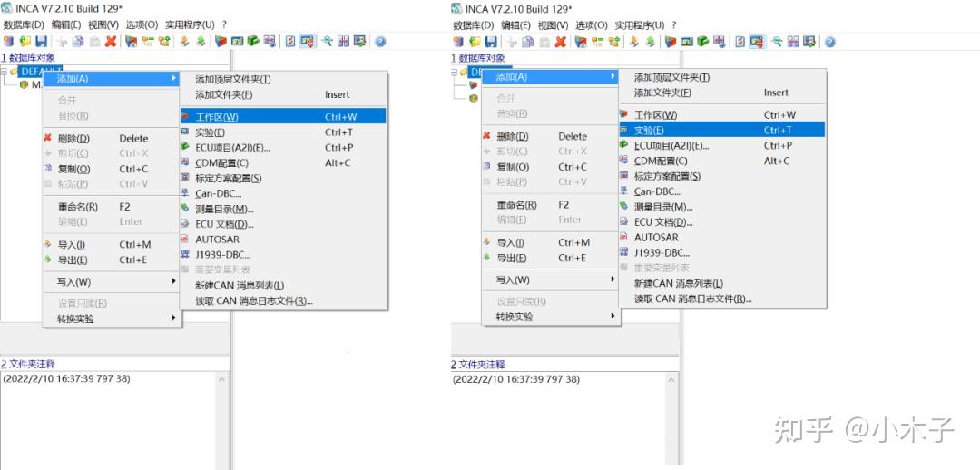Choose AUTOSAR in left window submenu

pyautogui.click(x=283, y=240)
